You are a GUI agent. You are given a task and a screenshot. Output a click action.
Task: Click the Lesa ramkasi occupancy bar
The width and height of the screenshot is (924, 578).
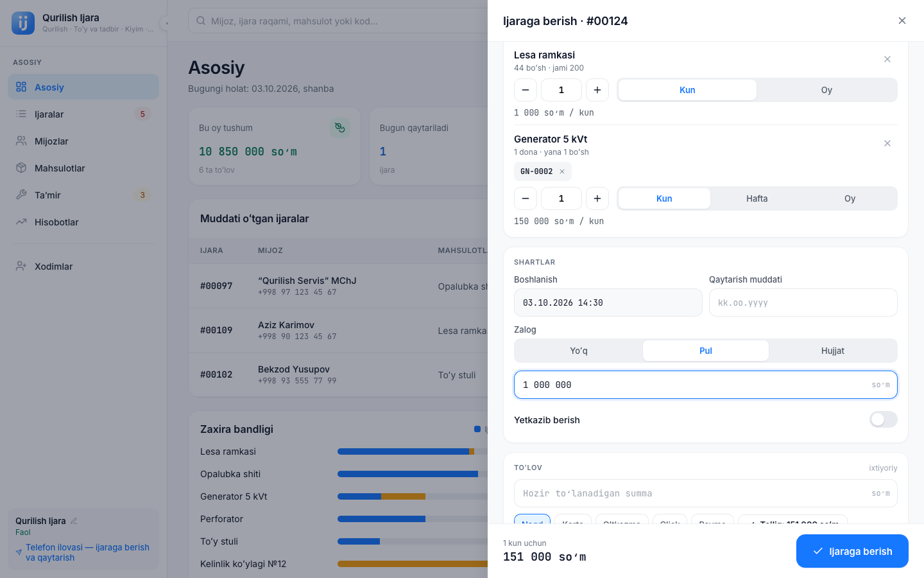(x=413, y=451)
